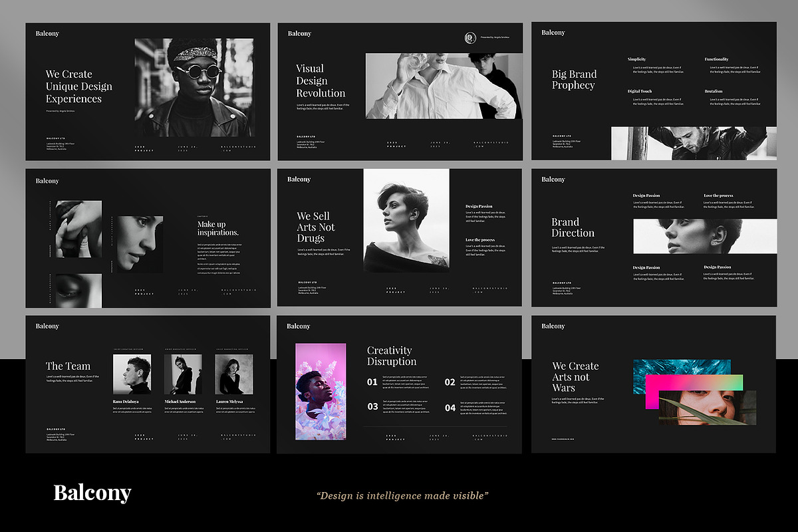Select the short-haired woman portrait on We Sell Arts slide
This screenshot has height=532, width=798.
click(406, 220)
